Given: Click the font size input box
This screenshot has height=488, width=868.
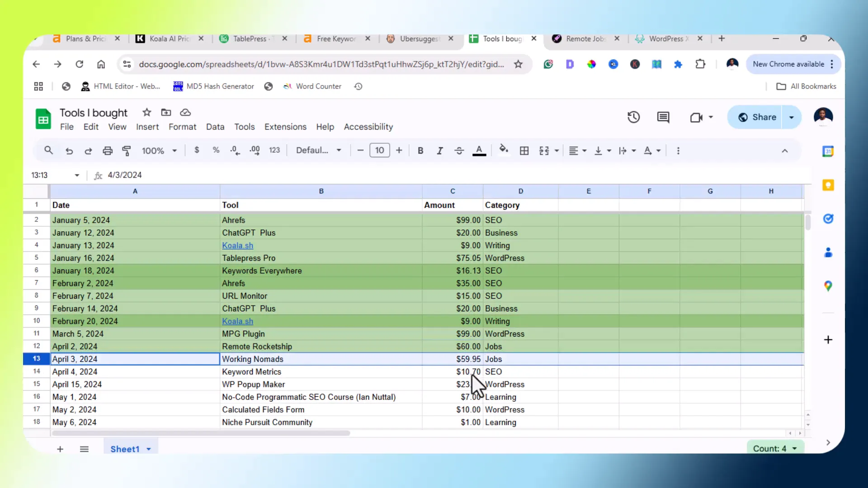Looking at the screenshot, I should (380, 150).
